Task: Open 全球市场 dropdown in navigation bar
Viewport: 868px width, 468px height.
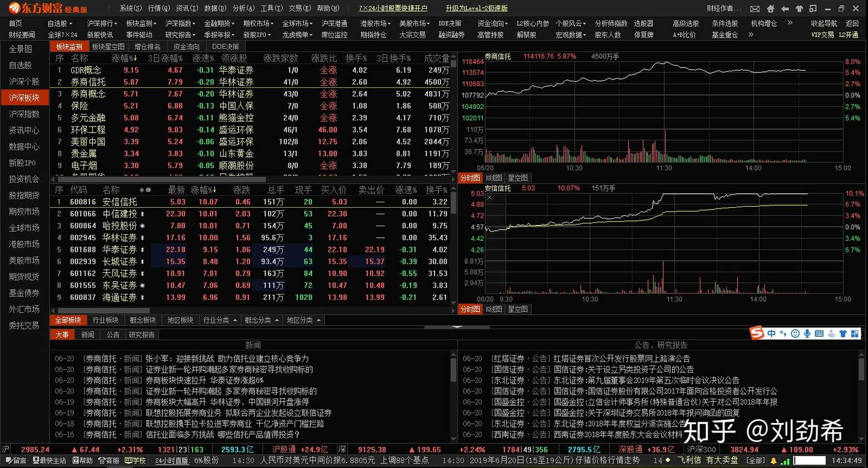Action: point(298,23)
